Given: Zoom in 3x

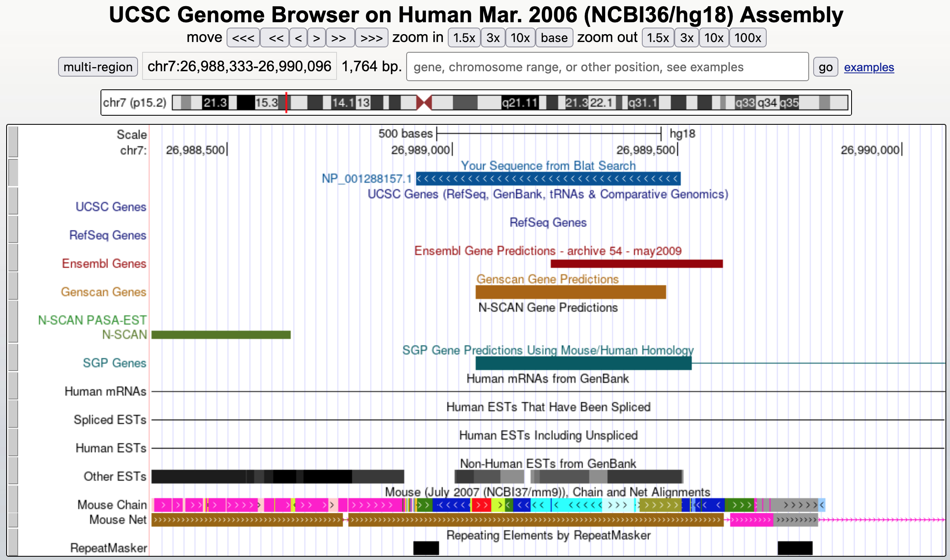Looking at the screenshot, I should coord(493,38).
